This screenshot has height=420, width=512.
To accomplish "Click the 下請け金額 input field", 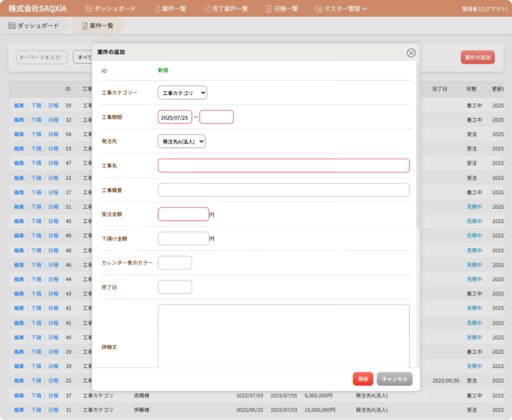I will 183,239.
